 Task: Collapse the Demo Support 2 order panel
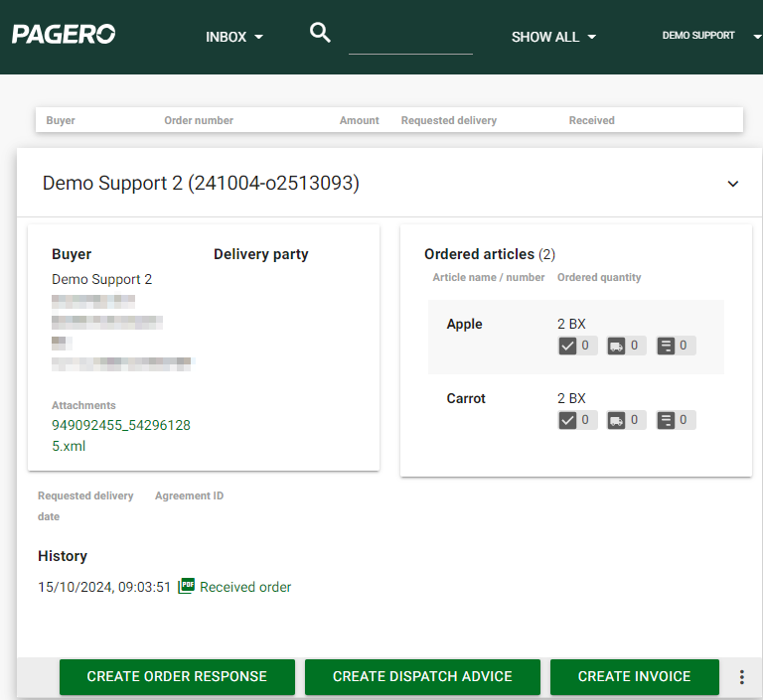(x=733, y=184)
